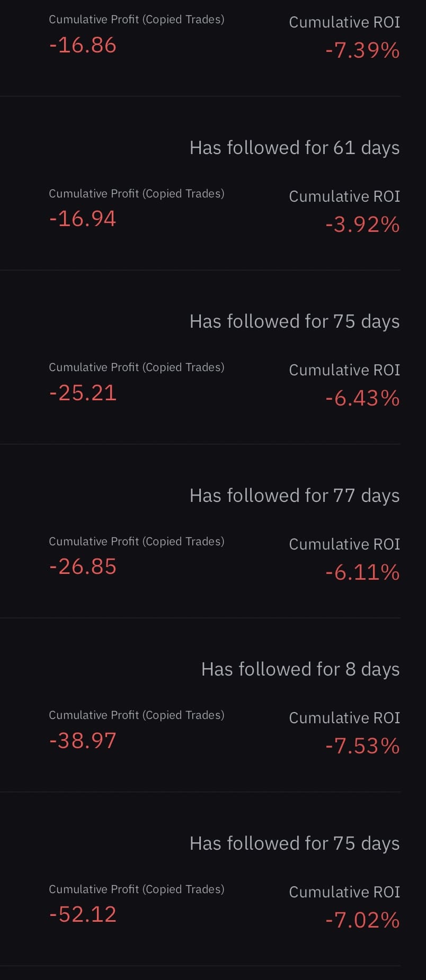426x980 pixels.
Task: Open follower entry with -52.12 profit
Action: [x=83, y=915]
